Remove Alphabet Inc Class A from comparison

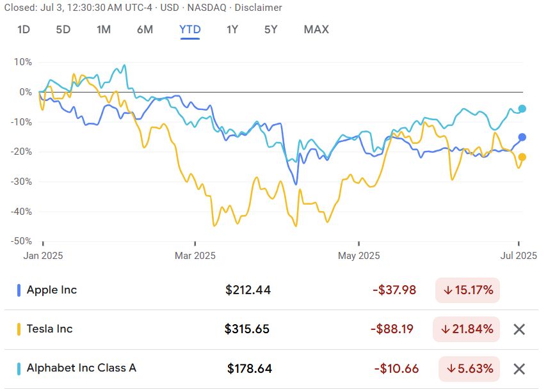[x=519, y=368]
